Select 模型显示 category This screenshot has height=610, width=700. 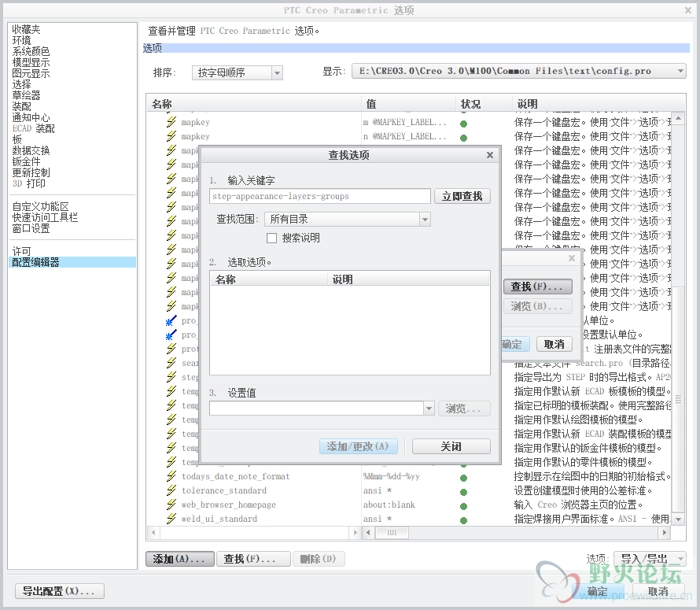coord(31,62)
